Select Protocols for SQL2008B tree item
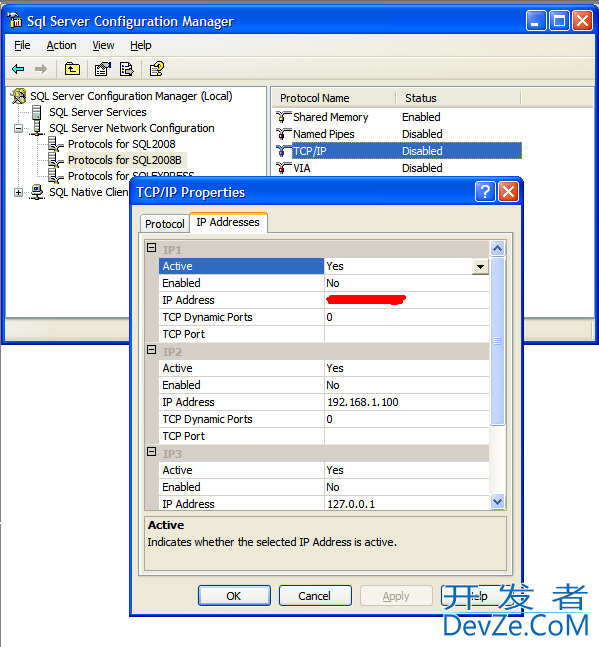Viewport: 599px width, 647px height. point(125,160)
